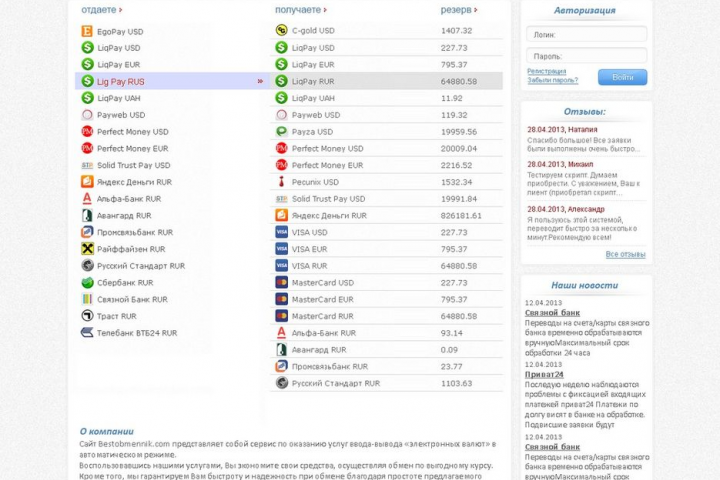
Task: Click the LiqPay USD icon in the отдаете column
Action: point(87,48)
